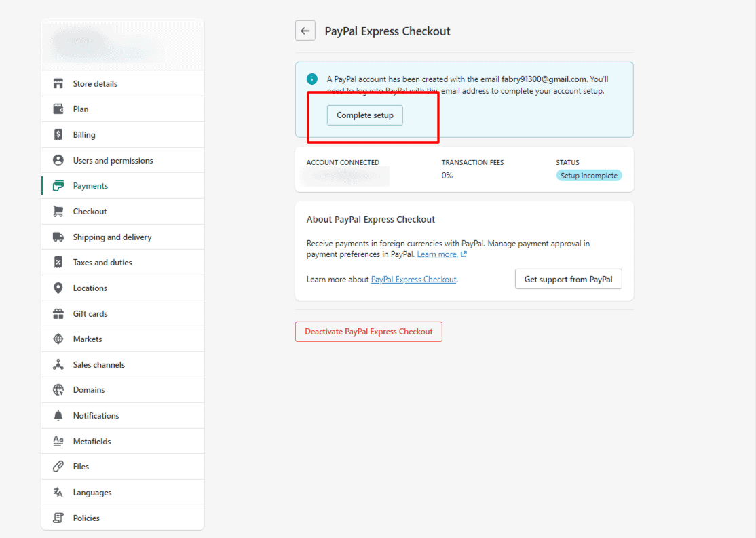Image resolution: width=756 pixels, height=538 pixels.
Task: Click the PayPal Express Checkout link
Action: 413,279
